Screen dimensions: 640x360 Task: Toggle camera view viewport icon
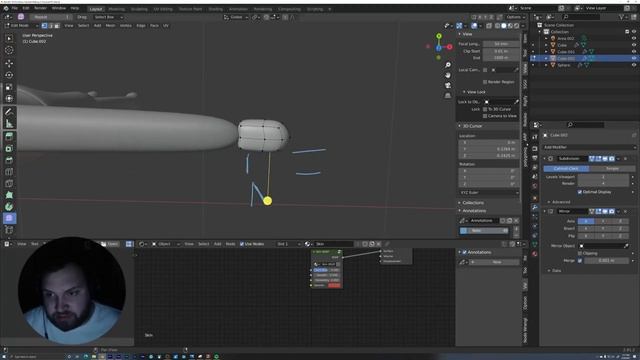(448, 85)
